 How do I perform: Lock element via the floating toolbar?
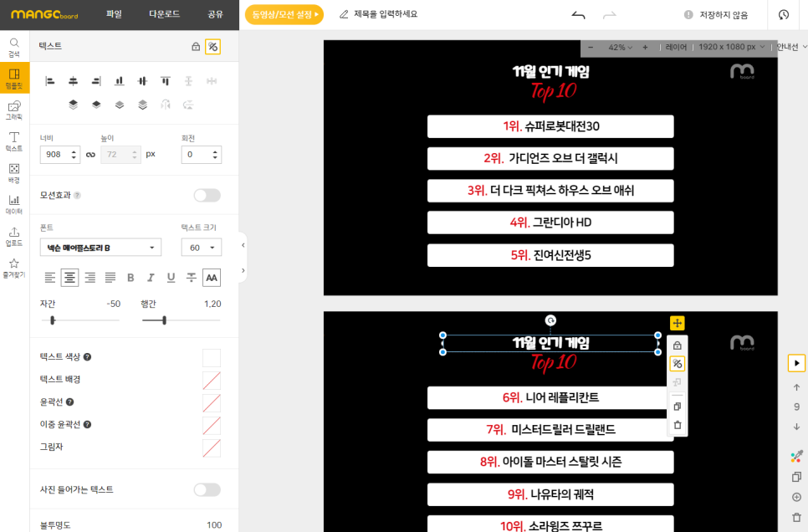point(678,345)
